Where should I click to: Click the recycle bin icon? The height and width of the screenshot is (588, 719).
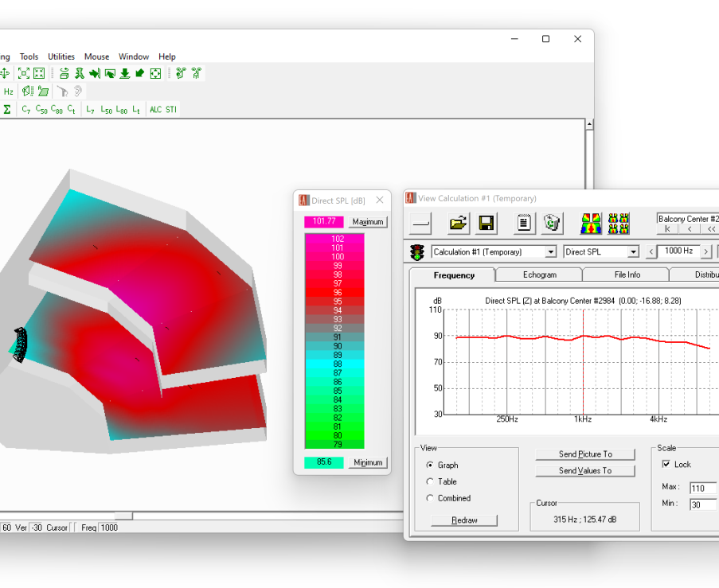552,224
